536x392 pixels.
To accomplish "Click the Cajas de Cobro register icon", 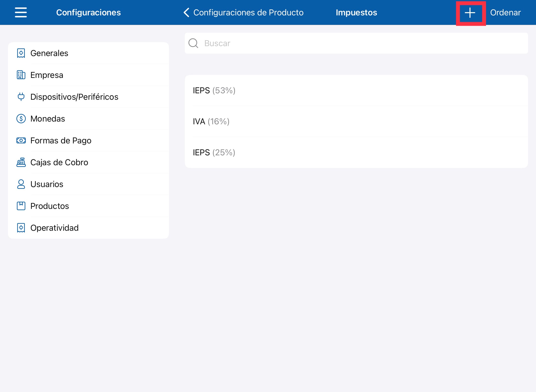I will pyautogui.click(x=21, y=162).
